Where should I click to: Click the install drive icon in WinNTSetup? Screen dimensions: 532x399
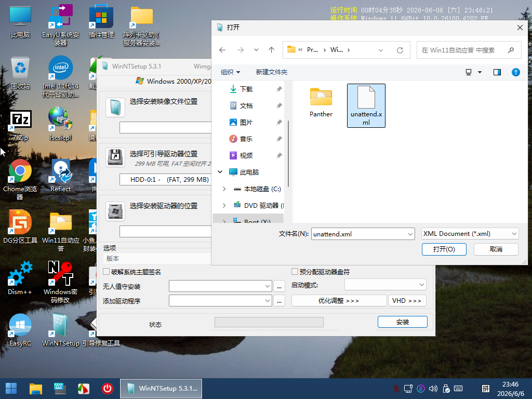115,211
